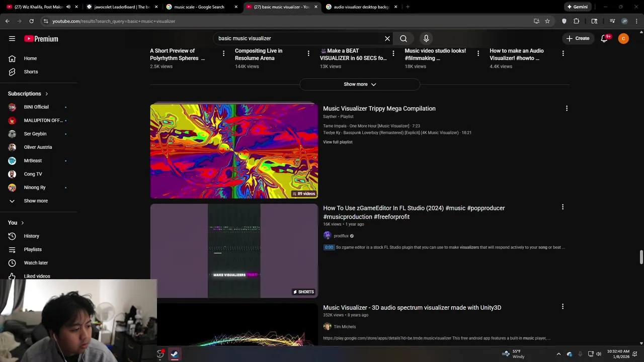Click the Create button
The width and height of the screenshot is (644, 362).
pyautogui.click(x=578, y=38)
